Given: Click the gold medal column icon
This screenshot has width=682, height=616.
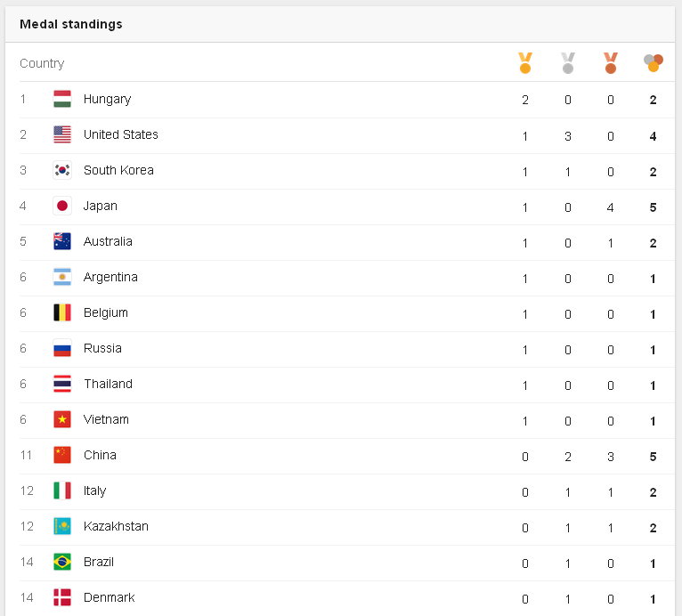Looking at the screenshot, I should 525,63.
